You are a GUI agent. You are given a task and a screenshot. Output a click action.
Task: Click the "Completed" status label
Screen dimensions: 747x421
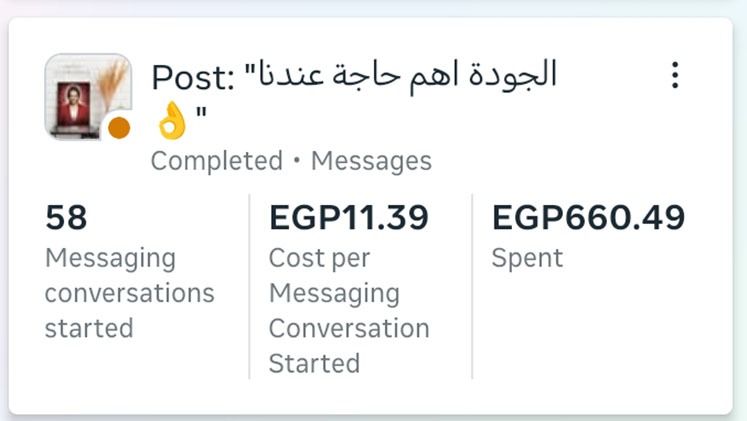(217, 160)
